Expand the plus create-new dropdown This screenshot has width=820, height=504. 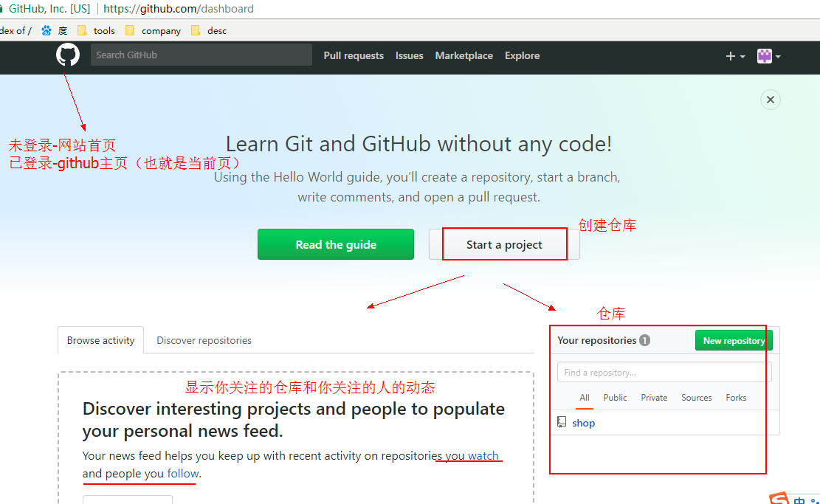click(x=734, y=56)
